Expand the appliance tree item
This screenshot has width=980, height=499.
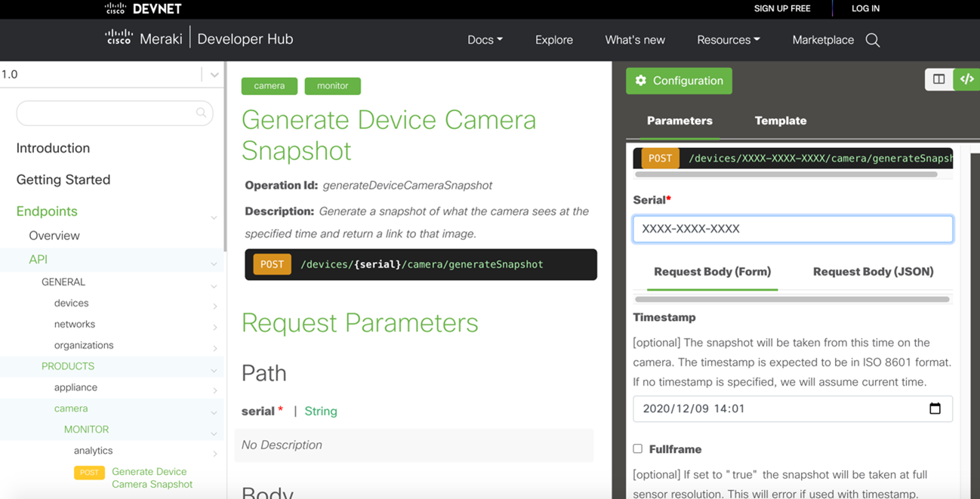[214, 390]
